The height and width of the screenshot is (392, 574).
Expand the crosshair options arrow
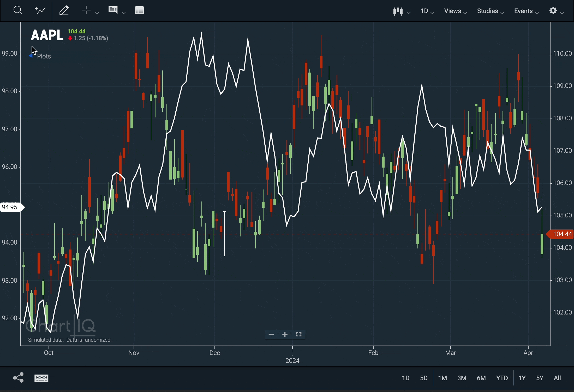97,12
